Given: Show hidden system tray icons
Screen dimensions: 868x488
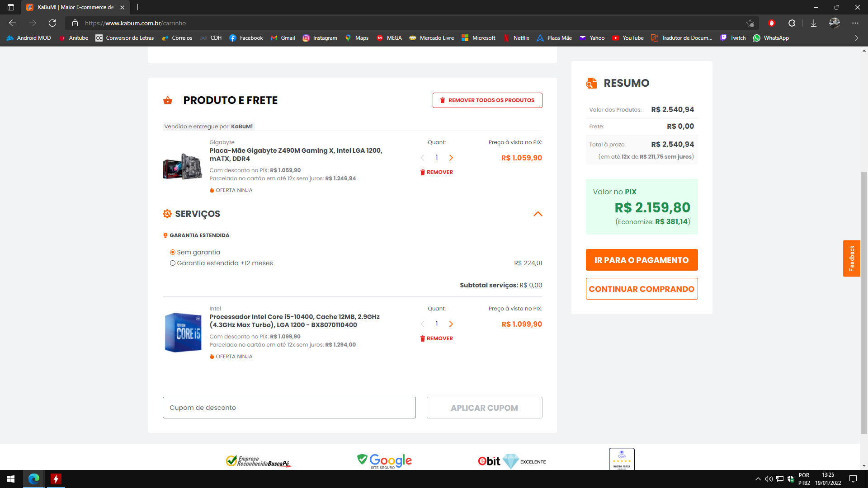Looking at the screenshot, I should click(758, 479).
